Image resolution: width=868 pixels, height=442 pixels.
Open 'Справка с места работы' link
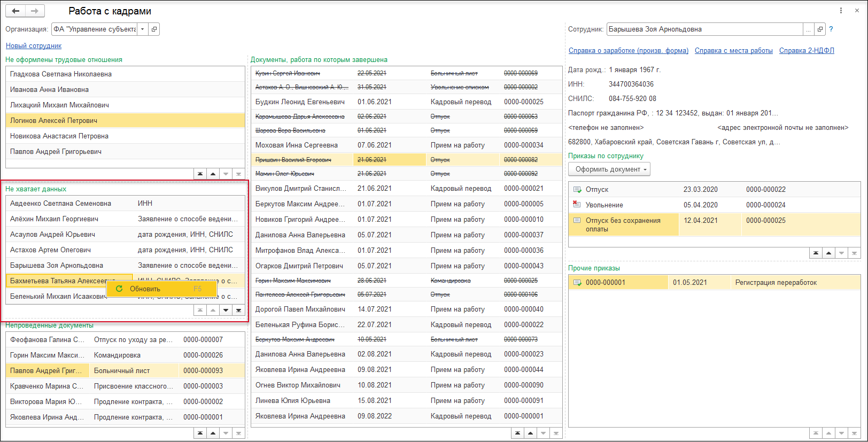coord(734,51)
